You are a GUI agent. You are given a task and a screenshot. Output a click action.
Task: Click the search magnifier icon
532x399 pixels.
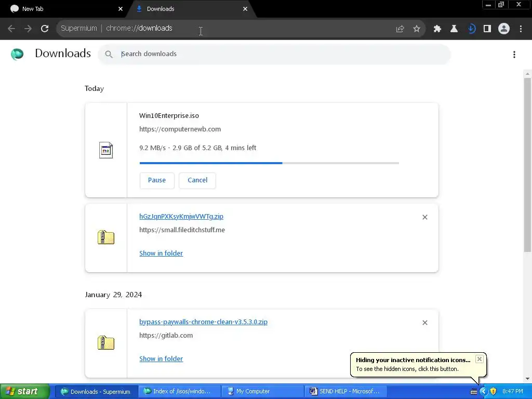(109, 54)
